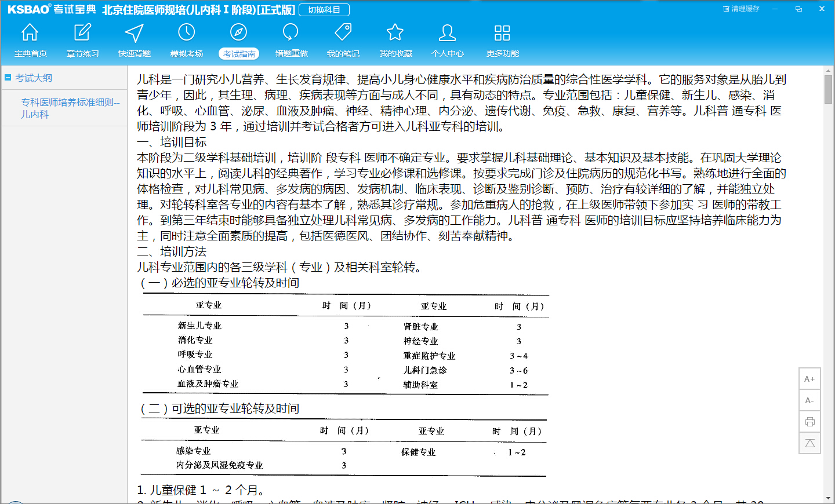Click the scrollbar down arrow
Image resolution: width=835 pixels, height=504 pixels.
pos(828,498)
